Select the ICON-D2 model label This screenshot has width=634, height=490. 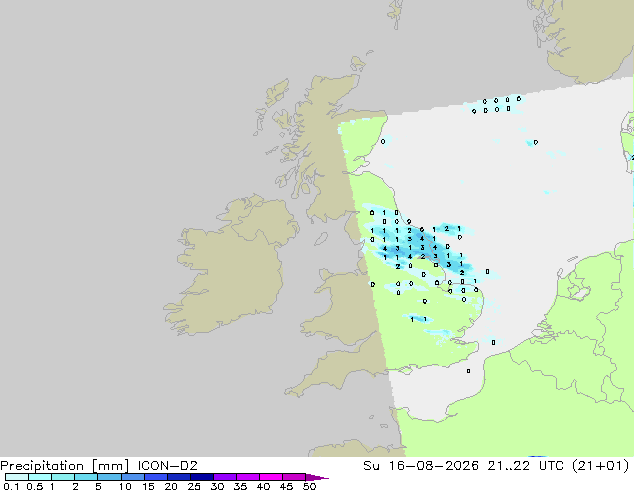click(x=167, y=466)
